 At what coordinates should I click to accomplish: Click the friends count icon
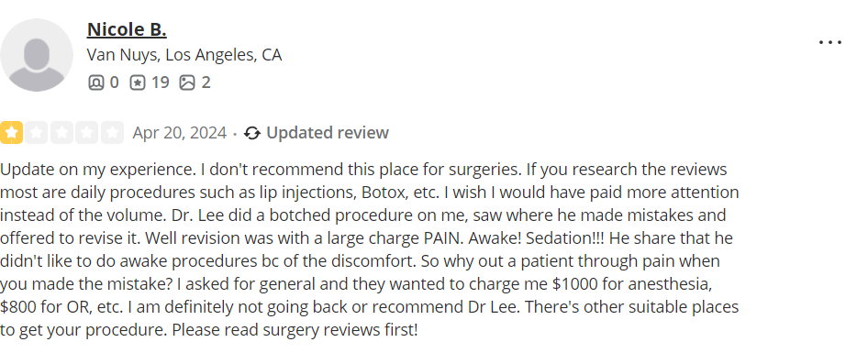pos(95,83)
